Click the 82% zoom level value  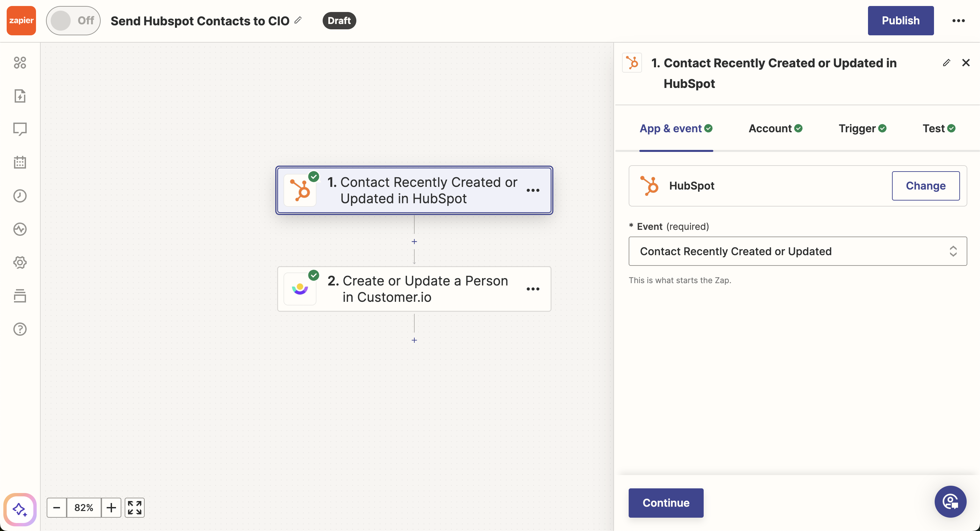(84, 507)
